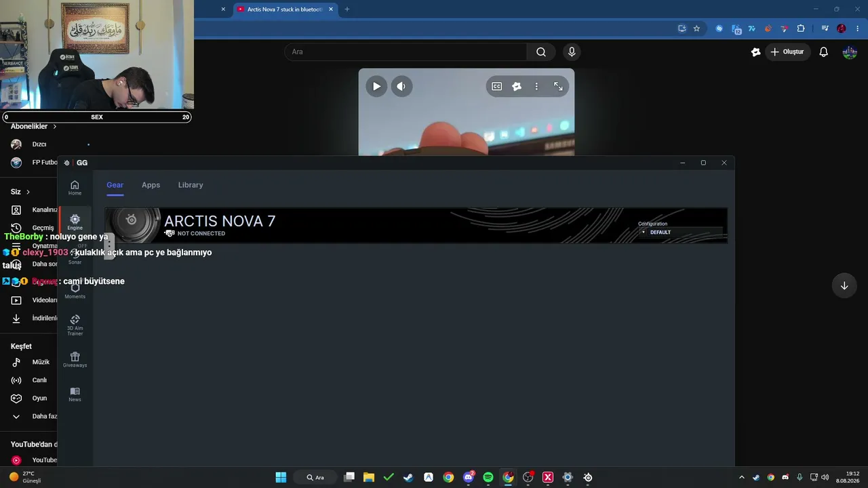Expand the Siz section
Viewport: 868px width, 488px height.
point(20,192)
